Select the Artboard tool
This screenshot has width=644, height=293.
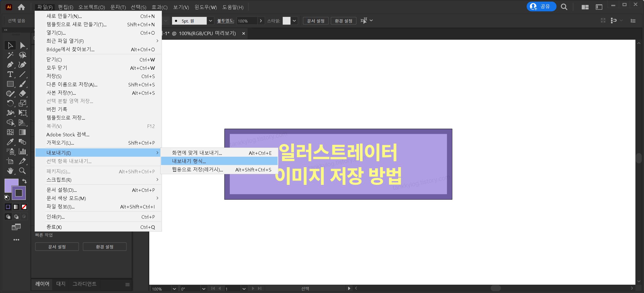click(x=10, y=161)
